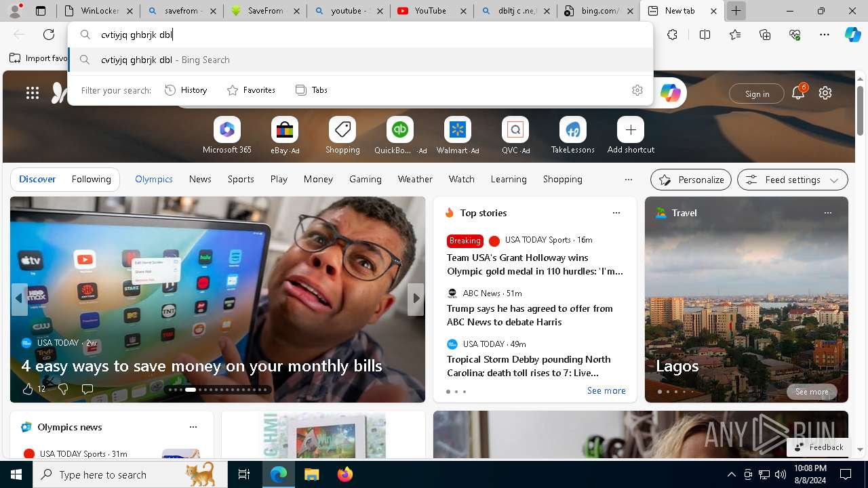The image size is (868, 488).
Task: Go to previous carousel slide
Action: point(19,298)
